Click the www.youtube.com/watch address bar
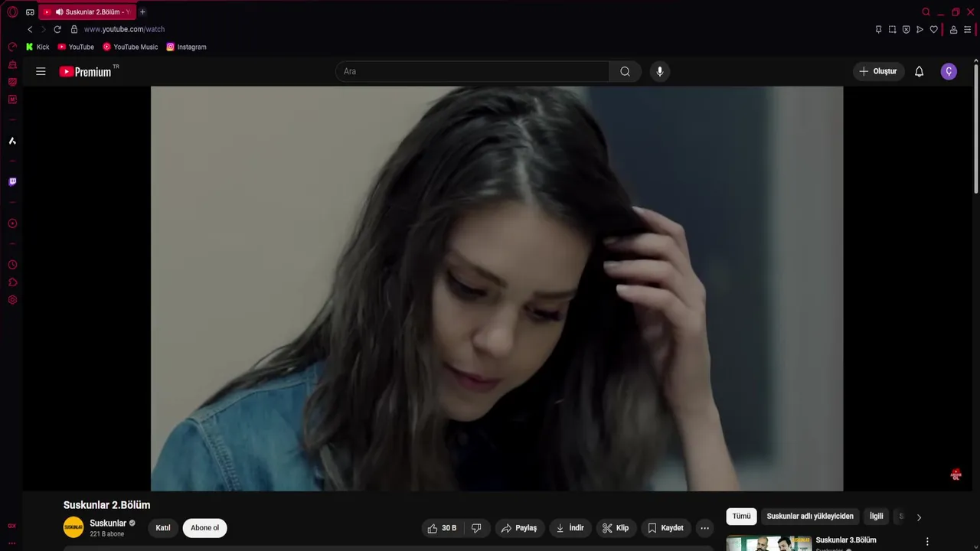The image size is (980, 551). (x=124, y=29)
